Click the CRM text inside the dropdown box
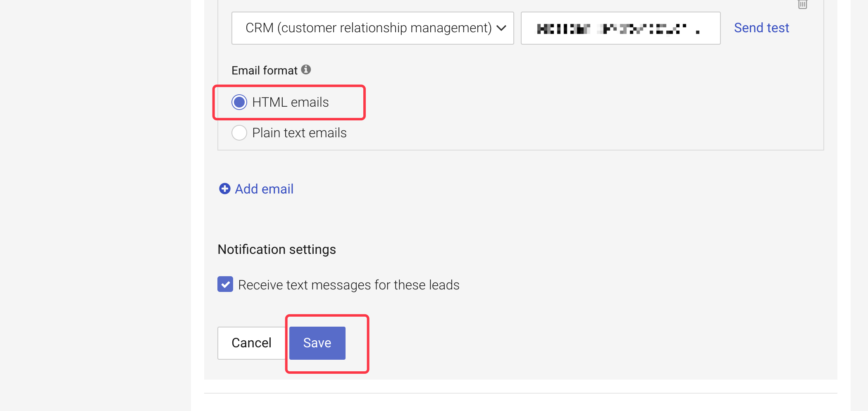 [x=260, y=28]
